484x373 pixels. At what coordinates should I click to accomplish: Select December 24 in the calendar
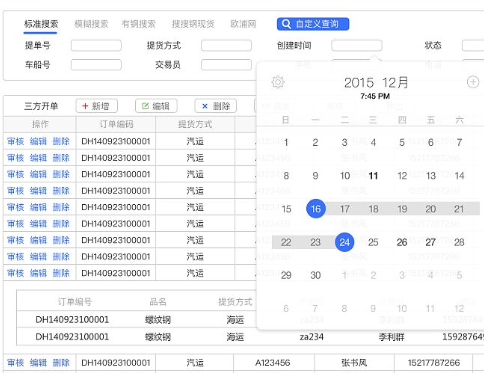(x=344, y=242)
